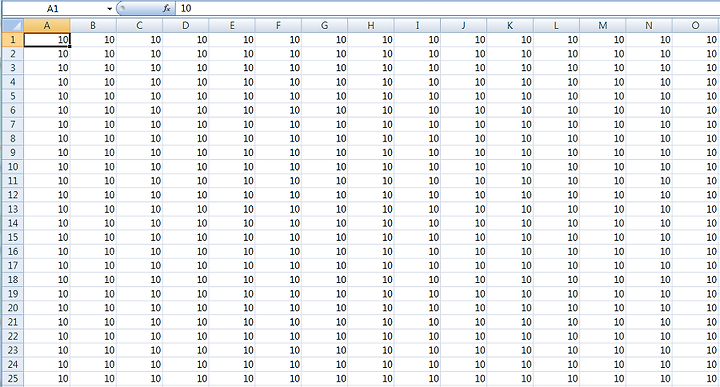The height and width of the screenshot is (387, 720).
Task: Select row 2 header
Action: click(x=13, y=54)
